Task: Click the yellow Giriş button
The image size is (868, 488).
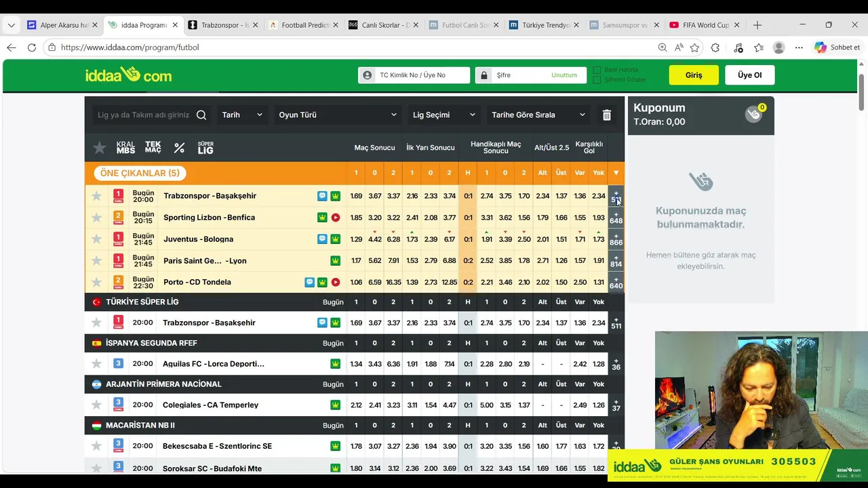Action: 694,75
